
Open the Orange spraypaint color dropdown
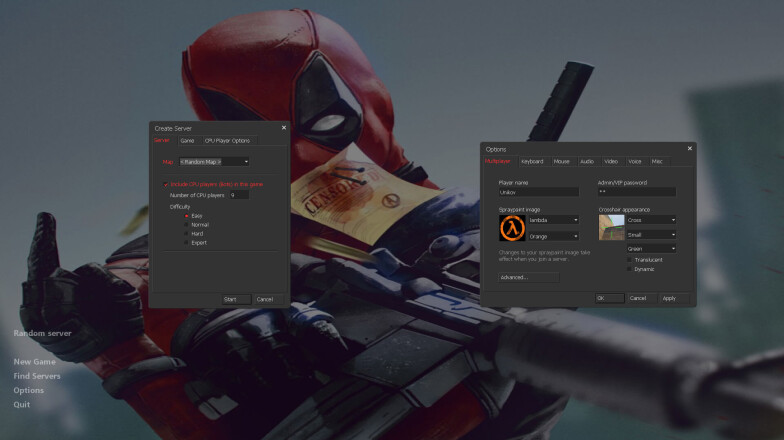tap(554, 236)
